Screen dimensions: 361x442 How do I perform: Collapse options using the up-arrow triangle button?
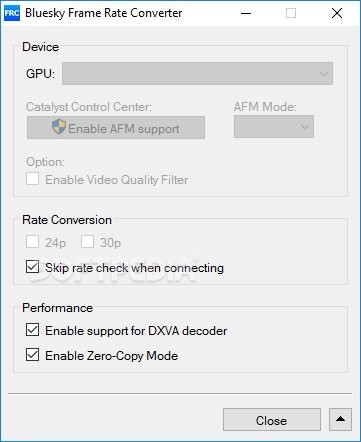pyautogui.click(x=340, y=419)
